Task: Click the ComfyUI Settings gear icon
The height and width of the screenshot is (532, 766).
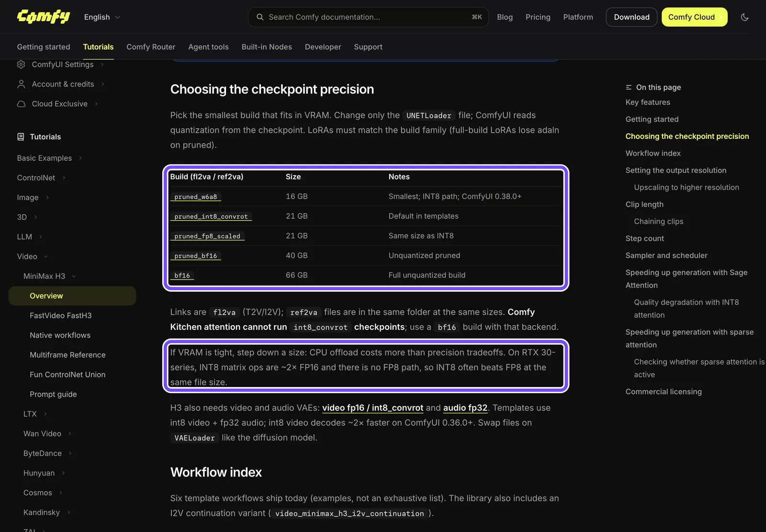Action: click(x=21, y=64)
